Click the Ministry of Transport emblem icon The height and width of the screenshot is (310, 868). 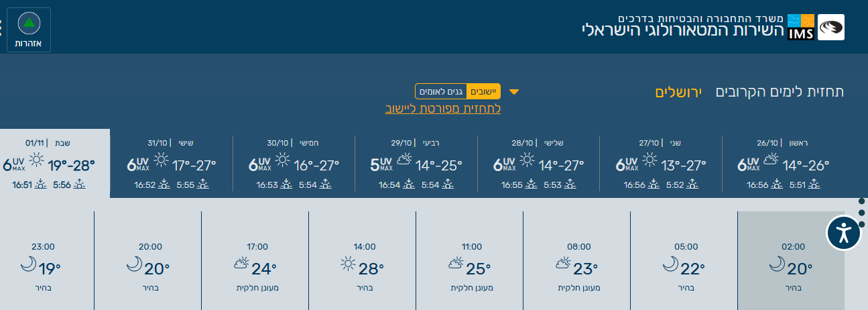click(832, 28)
